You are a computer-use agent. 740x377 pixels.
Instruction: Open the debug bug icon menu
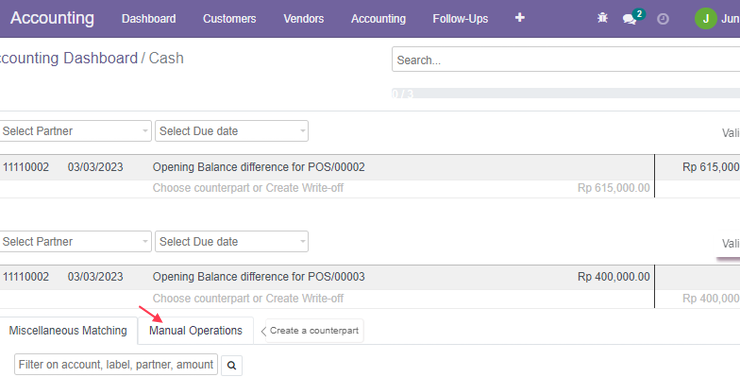coord(602,18)
